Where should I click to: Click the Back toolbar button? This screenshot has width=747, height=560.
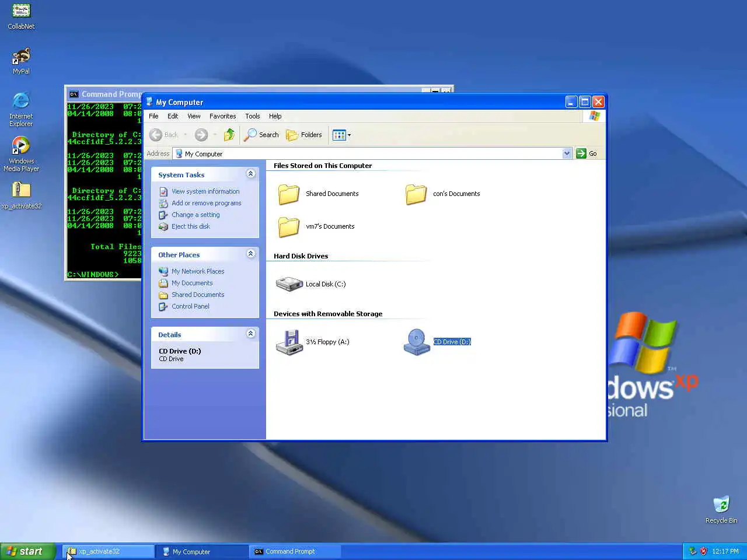tap(164, 135)
